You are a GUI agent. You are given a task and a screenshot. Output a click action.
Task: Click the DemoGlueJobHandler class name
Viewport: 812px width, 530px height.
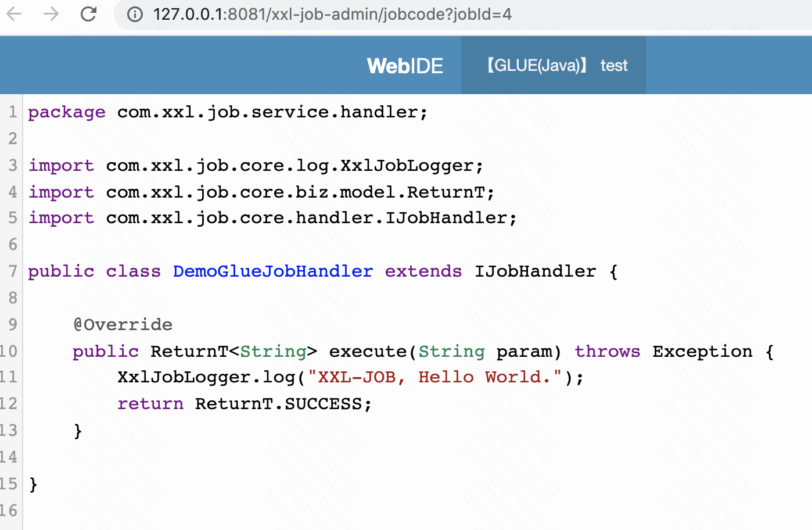[273, 271]
